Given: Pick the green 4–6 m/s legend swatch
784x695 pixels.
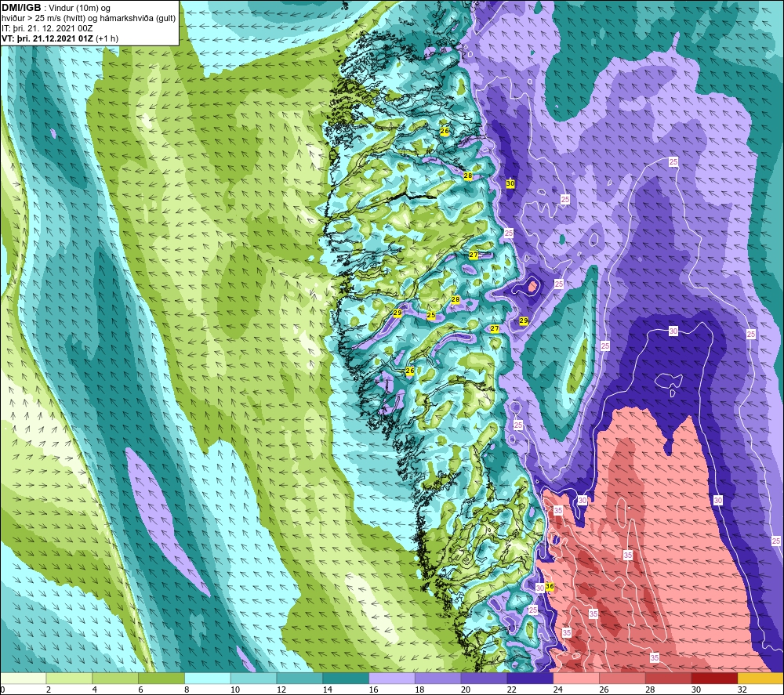Looking at the screenshot, I should [115, 679].
